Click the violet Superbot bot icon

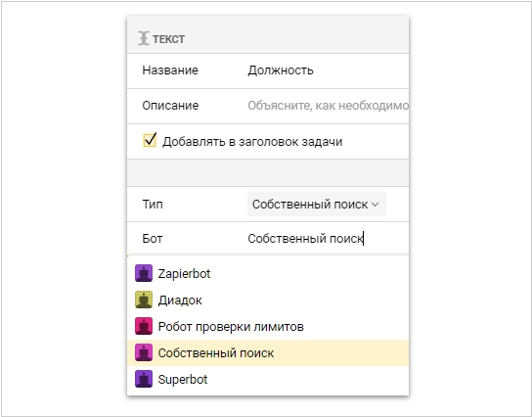[x=144, y=379]
